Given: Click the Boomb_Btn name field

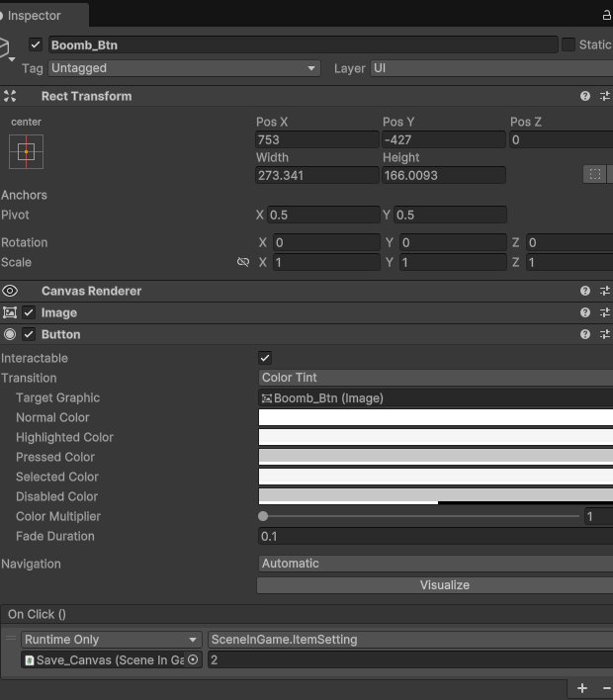Looking at the screenshot, I should click(304, 44).
